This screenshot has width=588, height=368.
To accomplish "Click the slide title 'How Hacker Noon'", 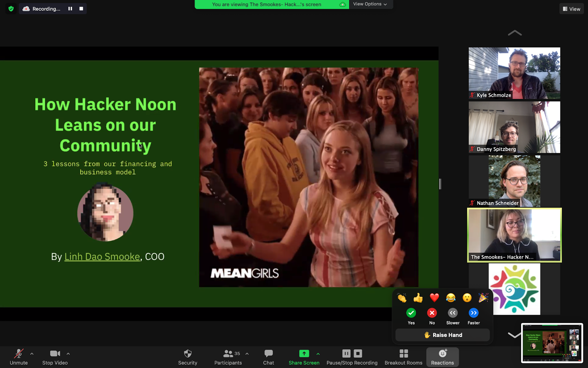I will coord(105,105).
